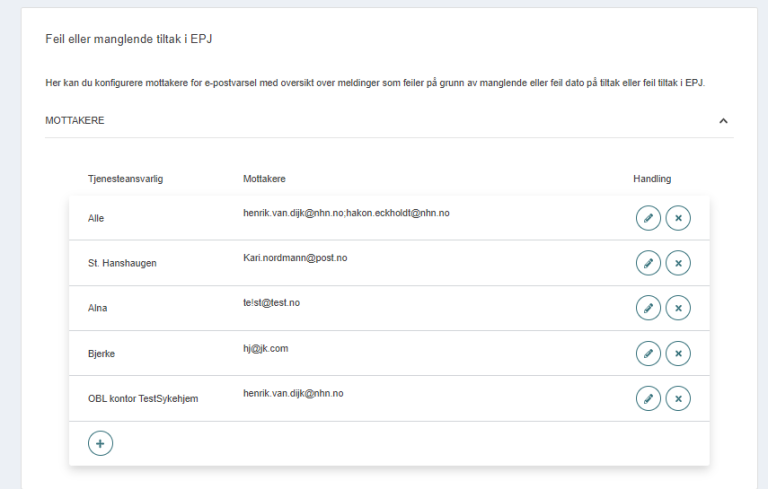Click the MOTTAKERE section header
768x489 pixels.
tap(75, 121)
